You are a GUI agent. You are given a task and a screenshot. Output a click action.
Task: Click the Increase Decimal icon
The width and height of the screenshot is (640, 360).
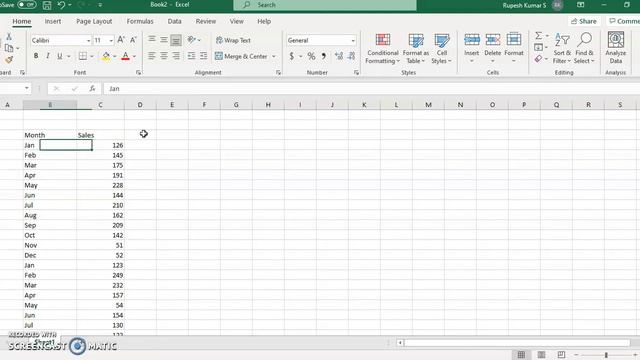click(x=338, y=56)
